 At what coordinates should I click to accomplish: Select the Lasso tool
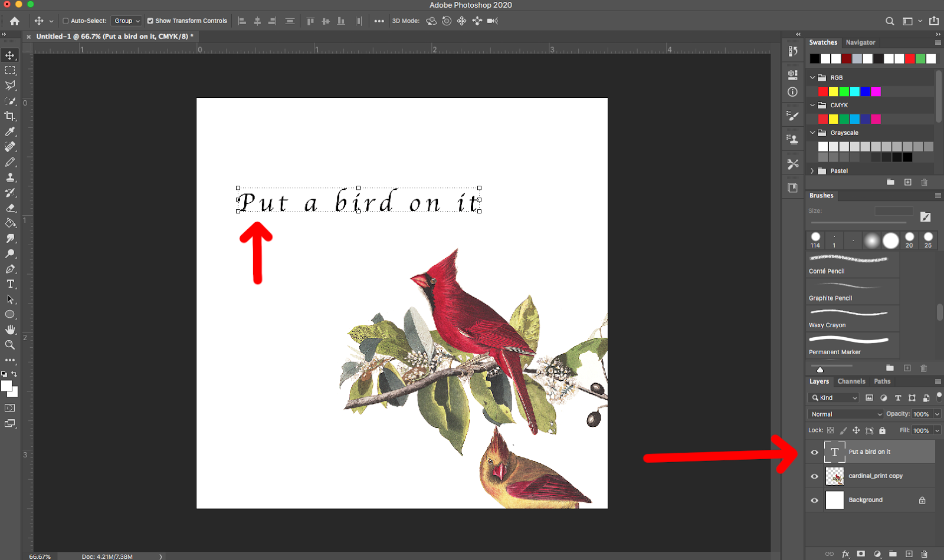[10, 85]
